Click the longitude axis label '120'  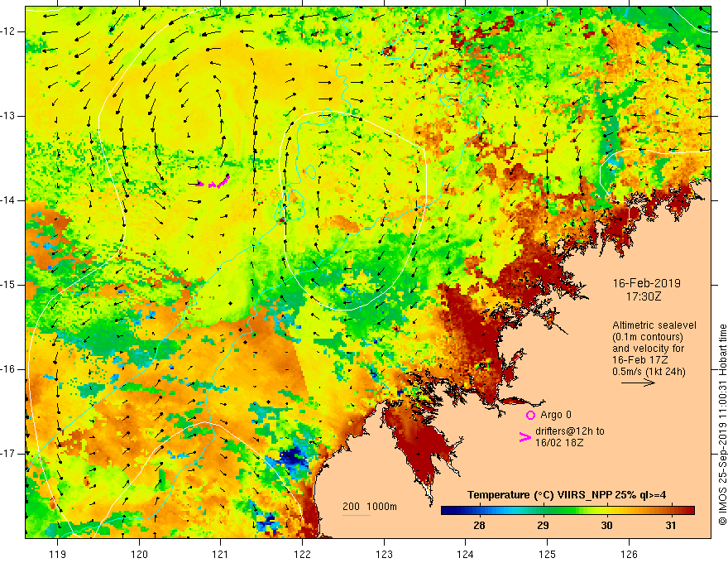(139, 554)
